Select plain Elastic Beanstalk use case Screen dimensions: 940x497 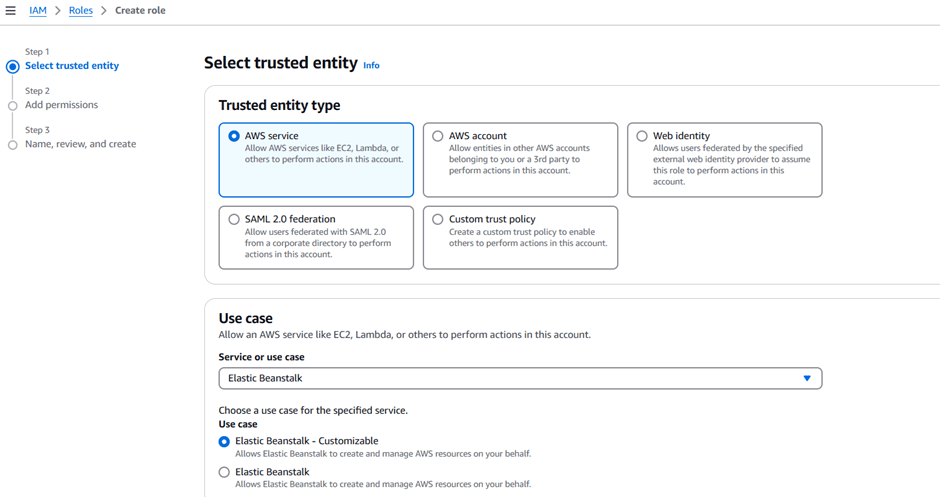click(x=224, y=472)
